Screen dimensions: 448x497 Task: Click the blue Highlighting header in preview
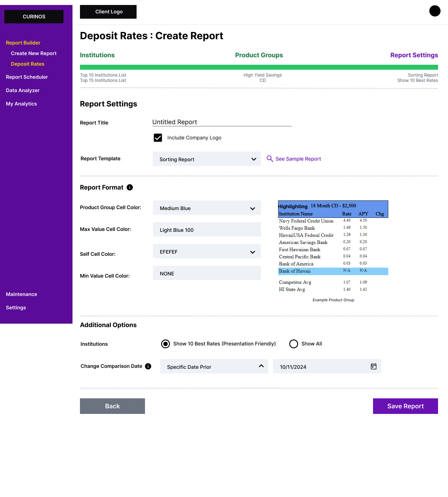click(333, 209)
